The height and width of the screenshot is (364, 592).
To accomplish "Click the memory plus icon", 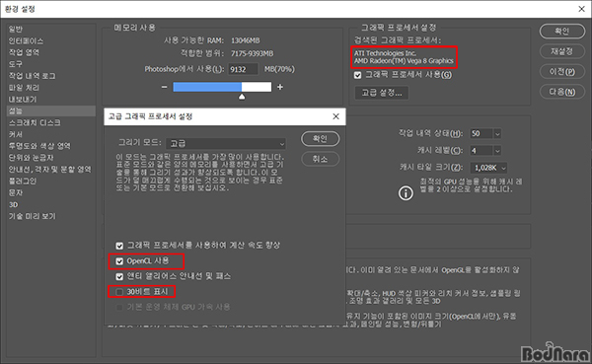I will pos(280,87).
